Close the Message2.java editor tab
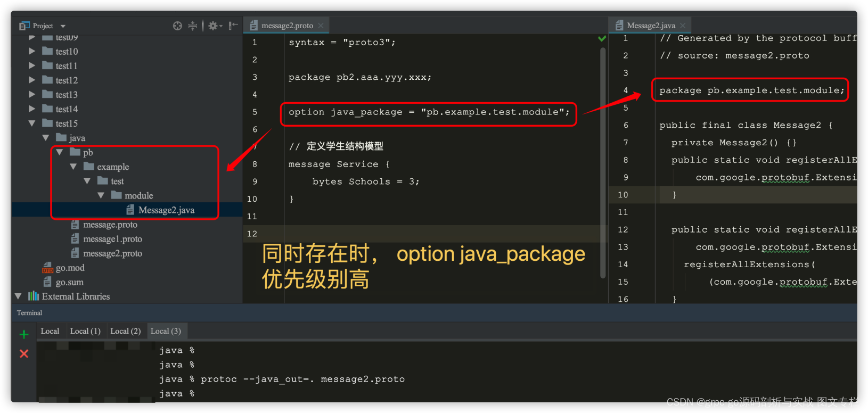 (683, 26)
